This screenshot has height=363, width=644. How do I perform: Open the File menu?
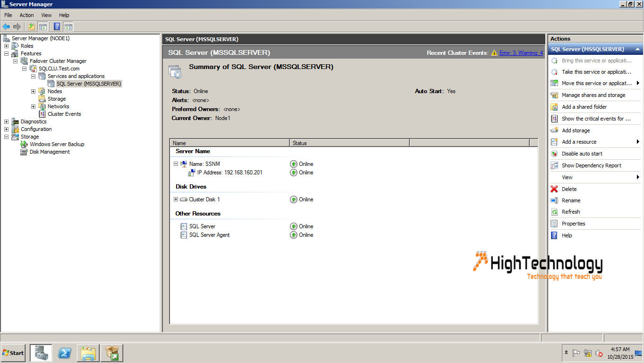(8, 15)
